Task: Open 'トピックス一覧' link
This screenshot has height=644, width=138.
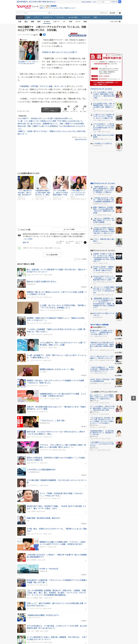Action: pos(115,21)
